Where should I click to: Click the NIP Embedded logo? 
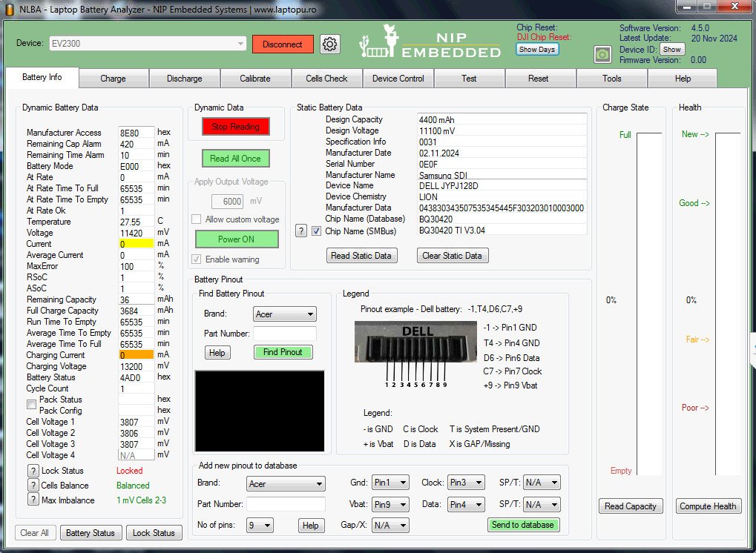(x=430, y=43)
